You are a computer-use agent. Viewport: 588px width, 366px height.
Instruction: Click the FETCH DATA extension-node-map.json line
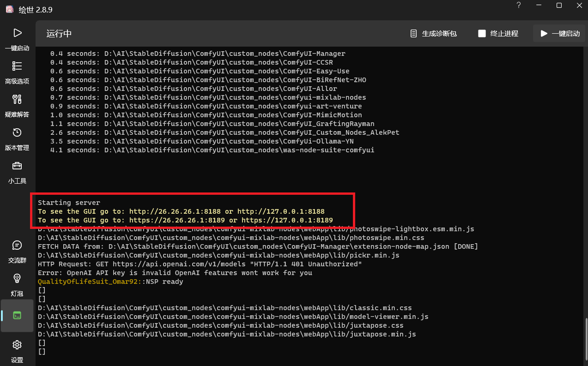[x=258, y=246]
